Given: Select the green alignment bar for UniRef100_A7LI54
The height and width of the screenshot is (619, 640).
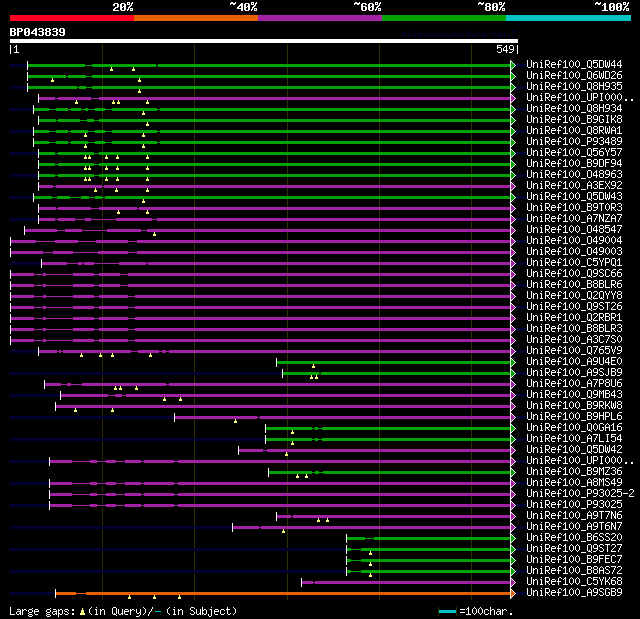Looking at the screenshot, I should click(388, 440).
